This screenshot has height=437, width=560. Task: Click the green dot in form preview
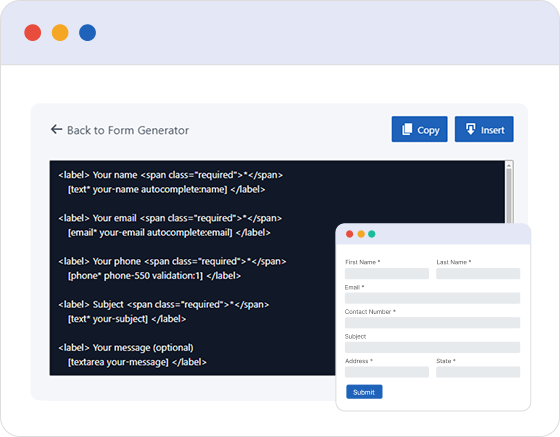click(x=372, y=234)
